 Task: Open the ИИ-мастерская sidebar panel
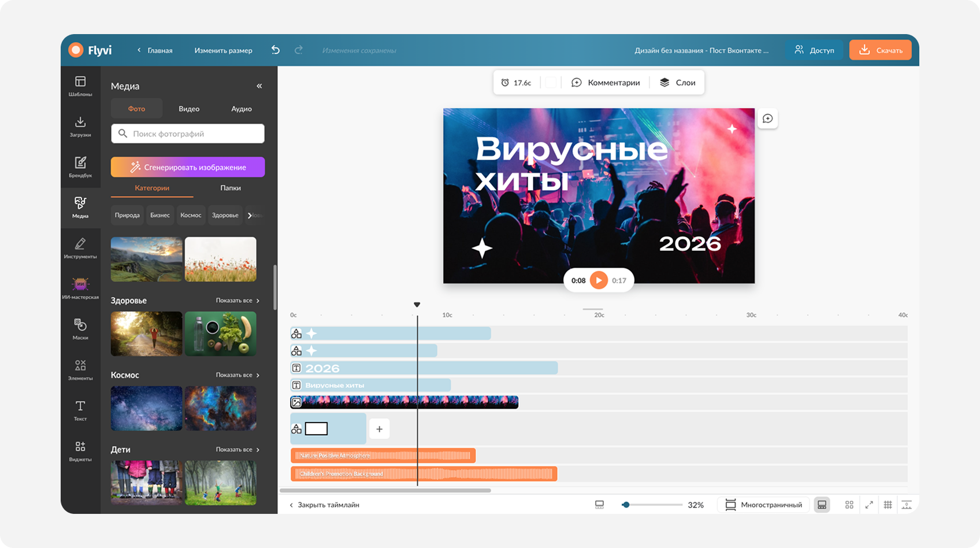(80, 288)
